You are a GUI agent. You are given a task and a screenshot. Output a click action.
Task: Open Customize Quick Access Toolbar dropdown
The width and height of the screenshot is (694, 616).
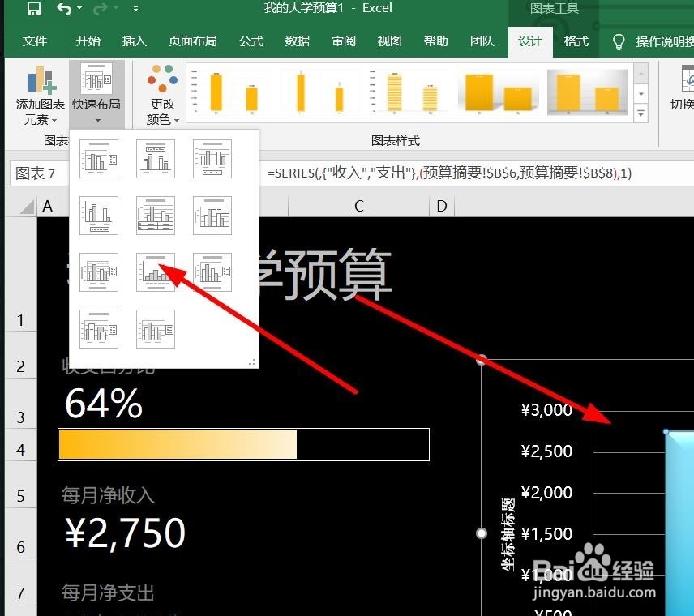135,8
